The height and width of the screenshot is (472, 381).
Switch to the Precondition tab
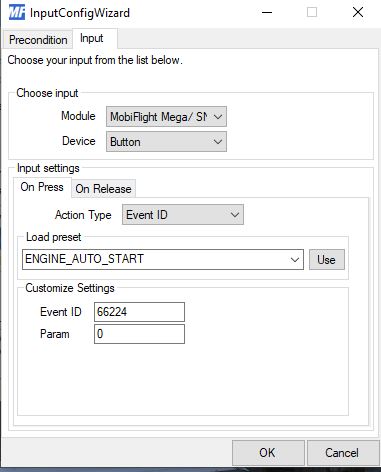click(x=38, y=40)
